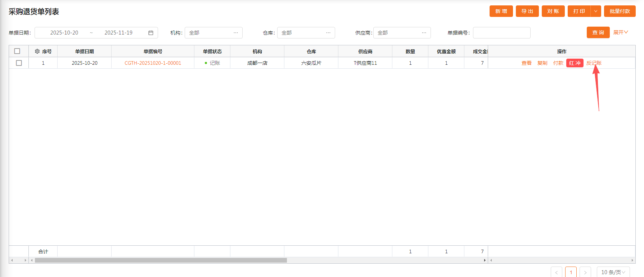
Task: Click the 新增 button
Action: pyautogui.click(x=501, y=11)
